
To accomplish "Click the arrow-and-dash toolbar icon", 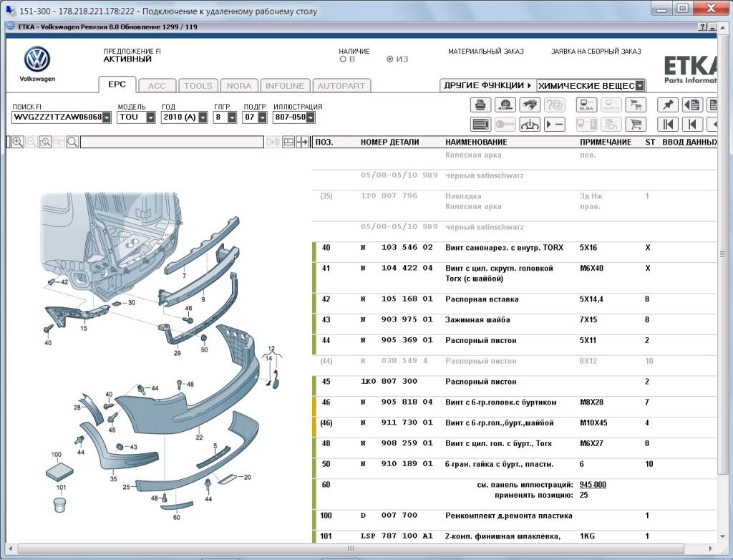I will click(x=555, y=125).
